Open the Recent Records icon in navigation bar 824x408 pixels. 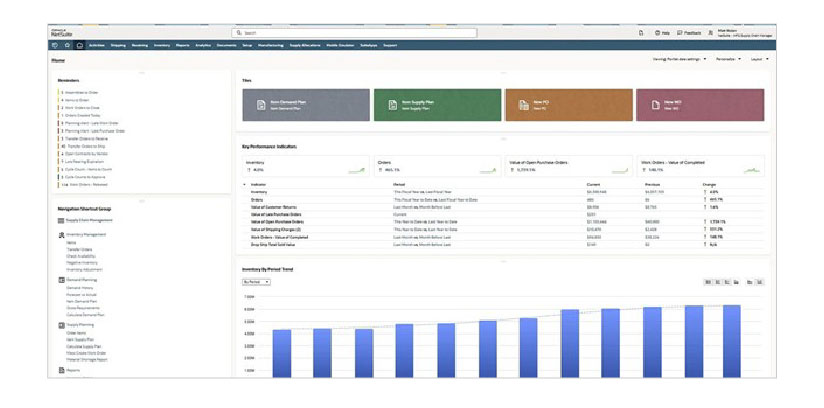[55, 45]
